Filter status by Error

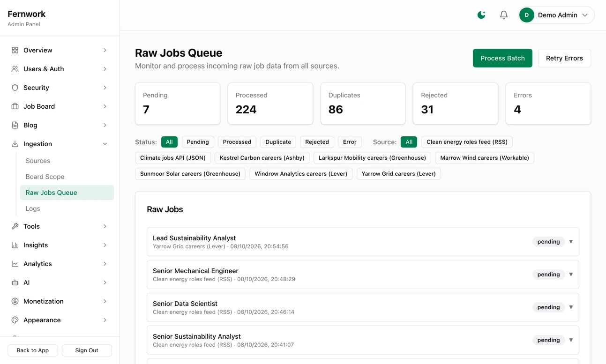point(350,142)
